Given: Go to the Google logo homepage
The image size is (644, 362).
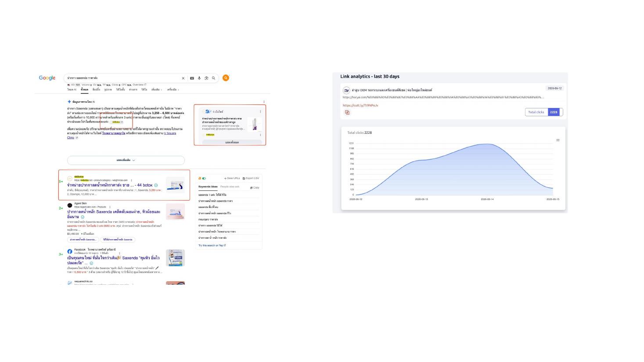Looking at the screenshot, I should (x=47, y=78).
